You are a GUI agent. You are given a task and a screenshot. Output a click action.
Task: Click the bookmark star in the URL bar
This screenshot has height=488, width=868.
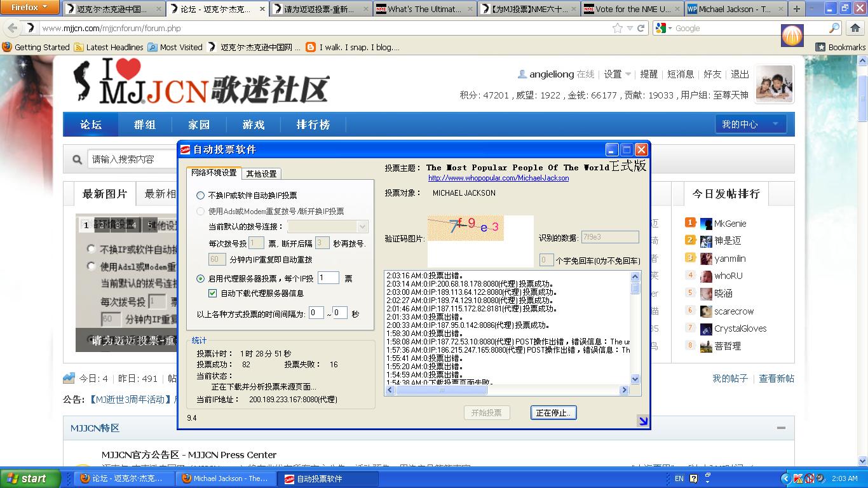click(x=617, y=28)
